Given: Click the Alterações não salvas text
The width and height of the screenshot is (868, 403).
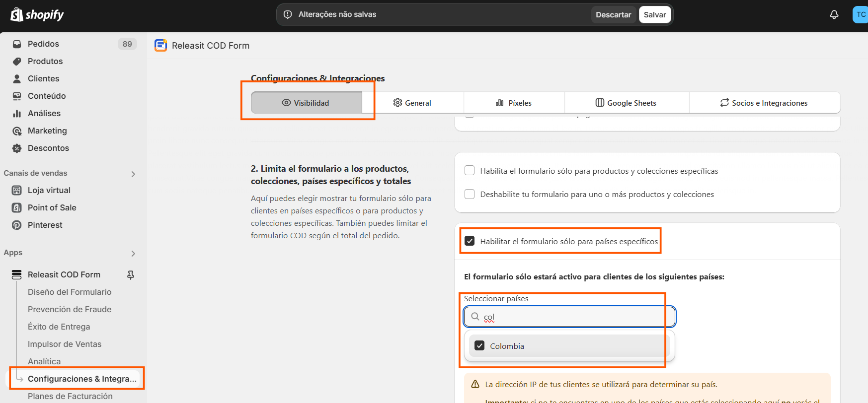Looking at the screenshot, I should point(337,14).
